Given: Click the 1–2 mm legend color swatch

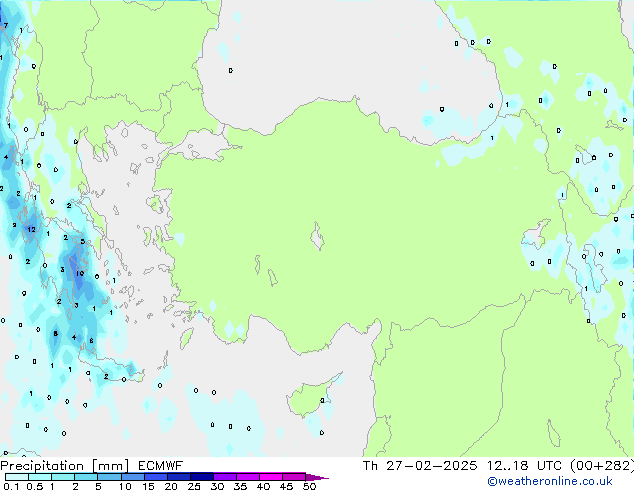Looking at the screenshot, I should click(x=63, y=477).
